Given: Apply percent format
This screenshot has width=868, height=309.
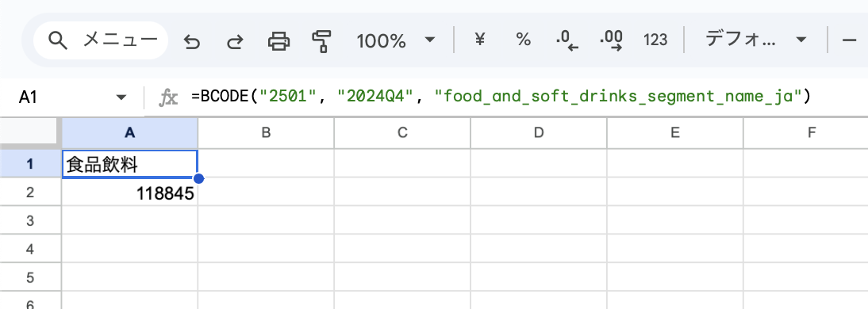Looking at the screenshot, I should [x=523, y=40].
